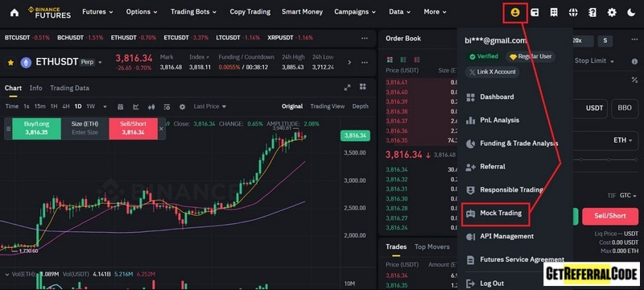Viewport: 644px width, 290px height.
Task: Open the Stop Limit order type dropdown
Action: tap(594, 60)
